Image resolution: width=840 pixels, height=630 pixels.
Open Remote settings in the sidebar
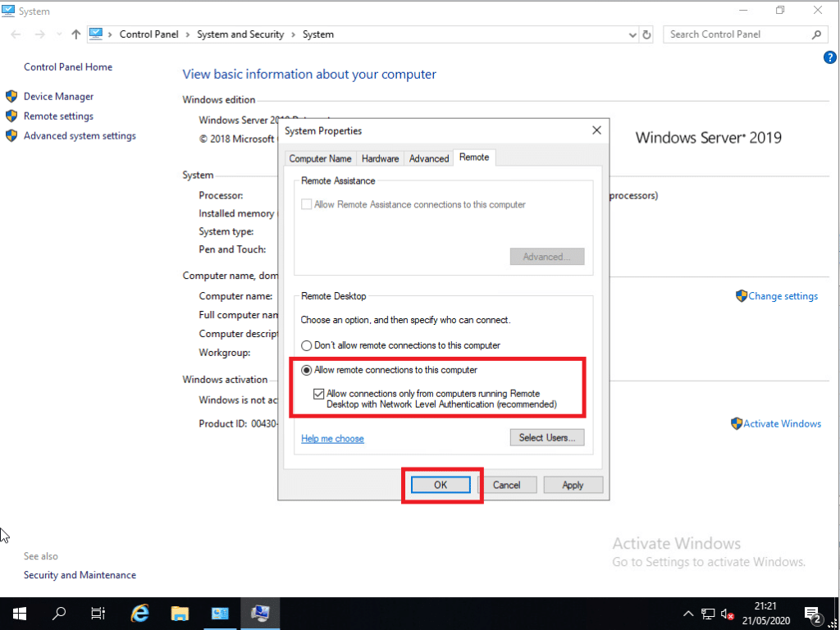click(x=58, y=116)
